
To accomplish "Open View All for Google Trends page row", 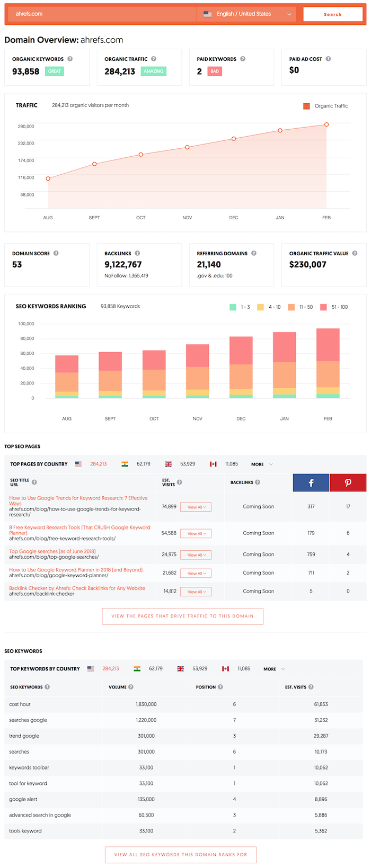I will (x=196, y=507).
